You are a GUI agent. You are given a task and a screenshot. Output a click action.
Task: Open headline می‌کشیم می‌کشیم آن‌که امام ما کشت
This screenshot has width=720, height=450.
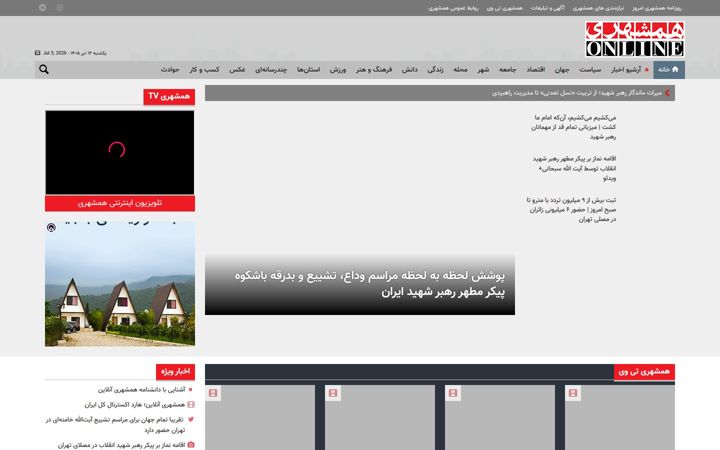(574, 127)
